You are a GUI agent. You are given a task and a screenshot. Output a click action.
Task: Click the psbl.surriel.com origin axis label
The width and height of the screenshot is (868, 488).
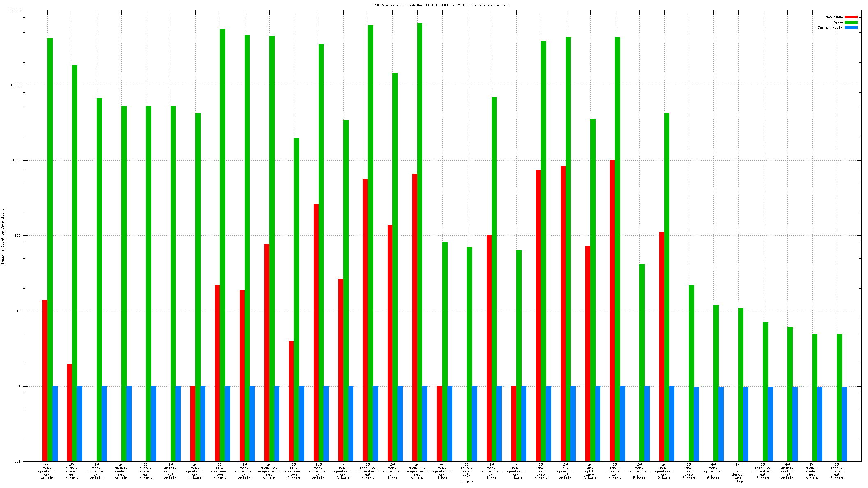click(615, 471)
